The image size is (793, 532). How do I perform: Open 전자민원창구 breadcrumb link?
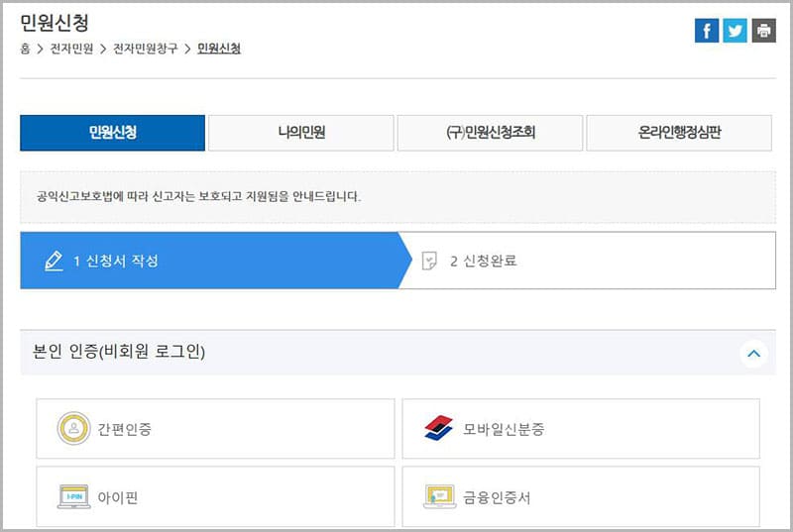click(145, 49)
